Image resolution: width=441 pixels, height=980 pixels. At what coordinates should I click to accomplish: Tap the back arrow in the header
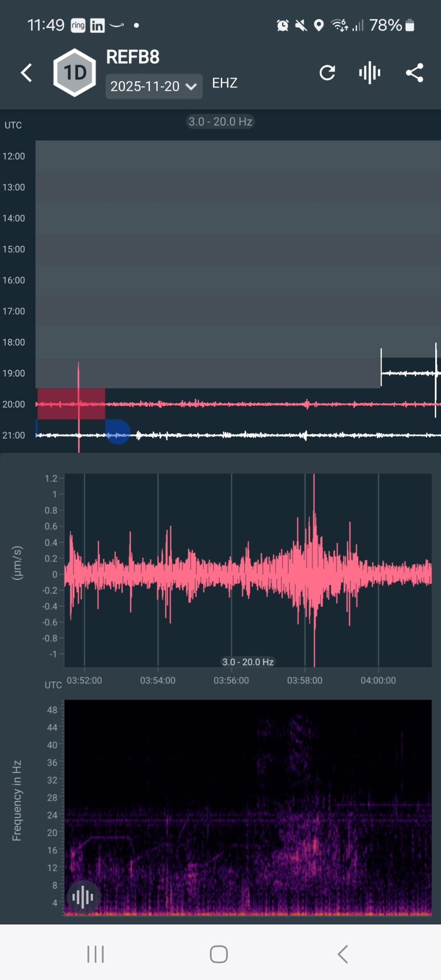27,73
